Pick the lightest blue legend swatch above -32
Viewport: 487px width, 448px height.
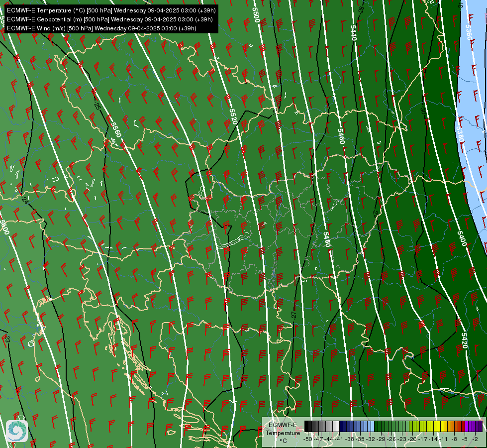(373, 426)
